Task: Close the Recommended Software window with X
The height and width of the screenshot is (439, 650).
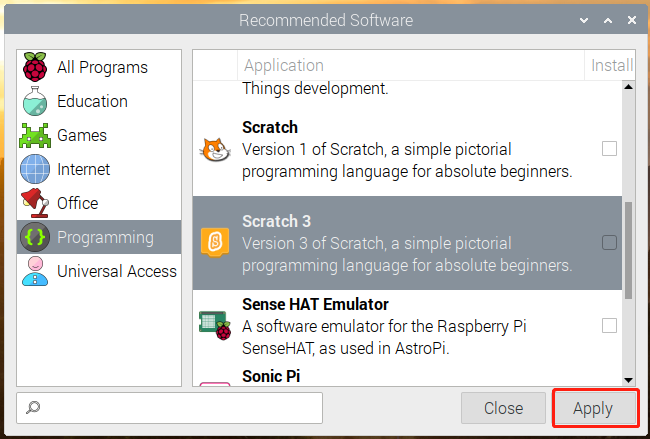Action: click(x=632, y=20)
